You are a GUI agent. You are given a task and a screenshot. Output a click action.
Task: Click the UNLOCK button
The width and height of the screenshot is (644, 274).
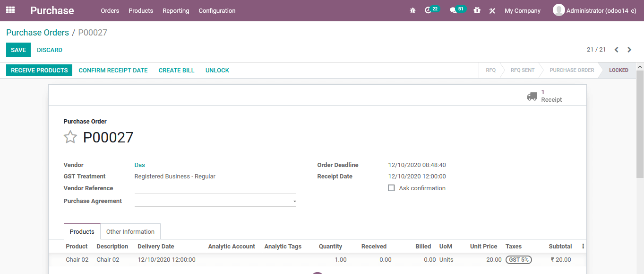(217, 70)
